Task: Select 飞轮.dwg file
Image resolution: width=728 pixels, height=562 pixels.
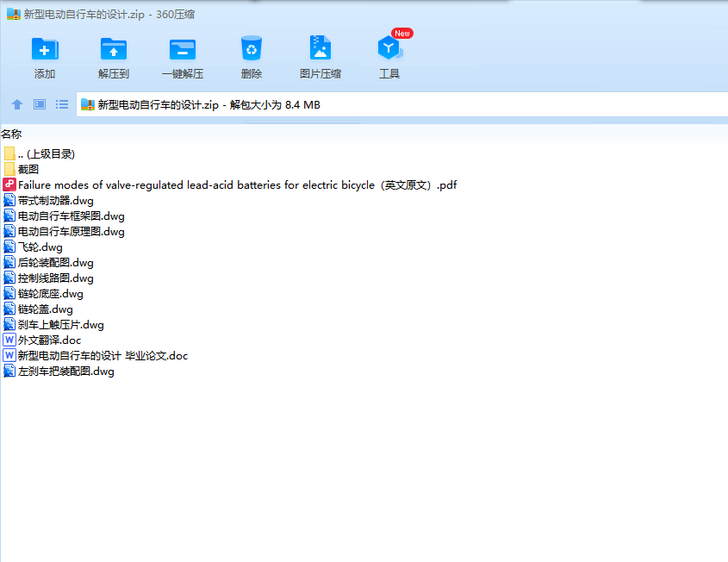Action: pos(33,247)
